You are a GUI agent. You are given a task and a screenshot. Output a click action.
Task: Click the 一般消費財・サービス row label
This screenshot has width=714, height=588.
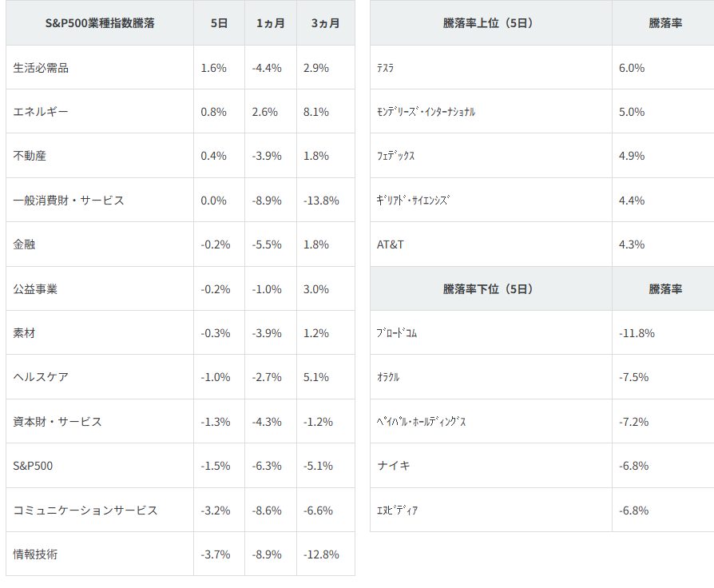69,201
